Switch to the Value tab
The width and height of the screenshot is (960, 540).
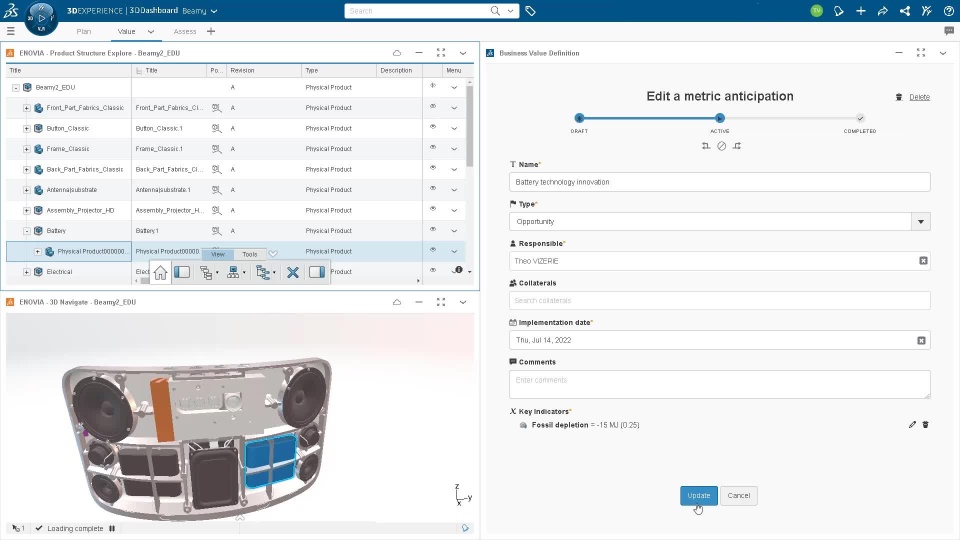[126, 31]
